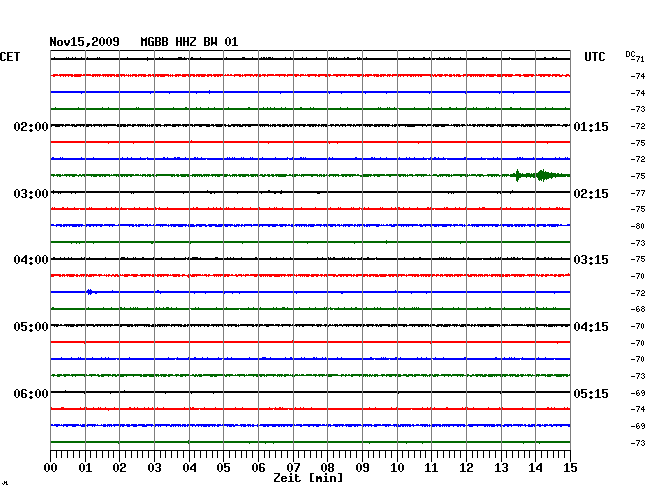The image size is (650, 494).
Task: Select the UTC timezone label
Action: (x=594, y=57)
